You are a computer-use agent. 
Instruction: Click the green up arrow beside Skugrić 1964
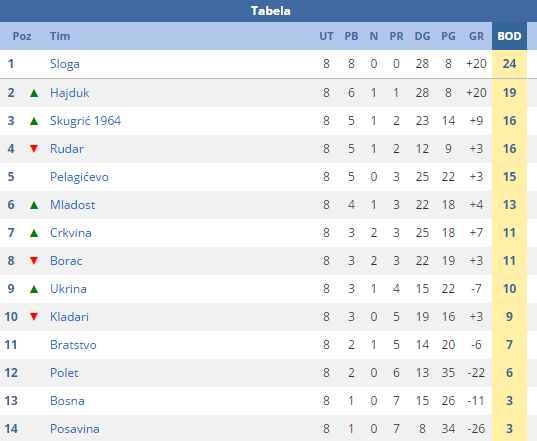34,121
